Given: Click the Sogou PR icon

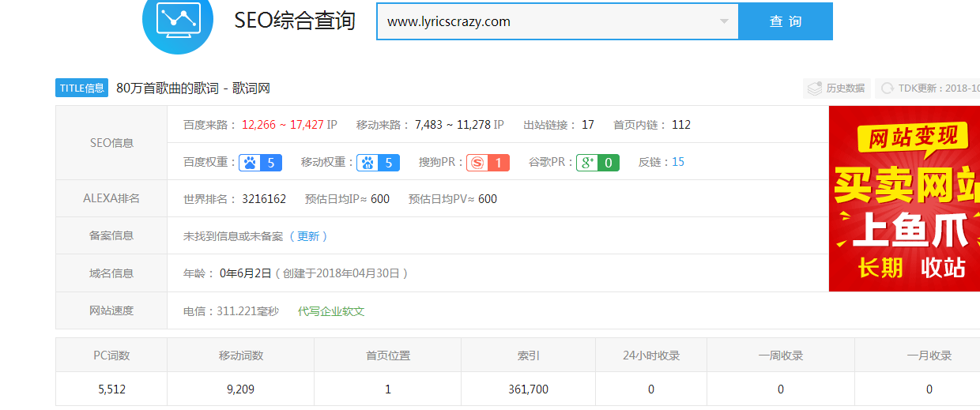Looking at the screenshot, I should point(477,163).
